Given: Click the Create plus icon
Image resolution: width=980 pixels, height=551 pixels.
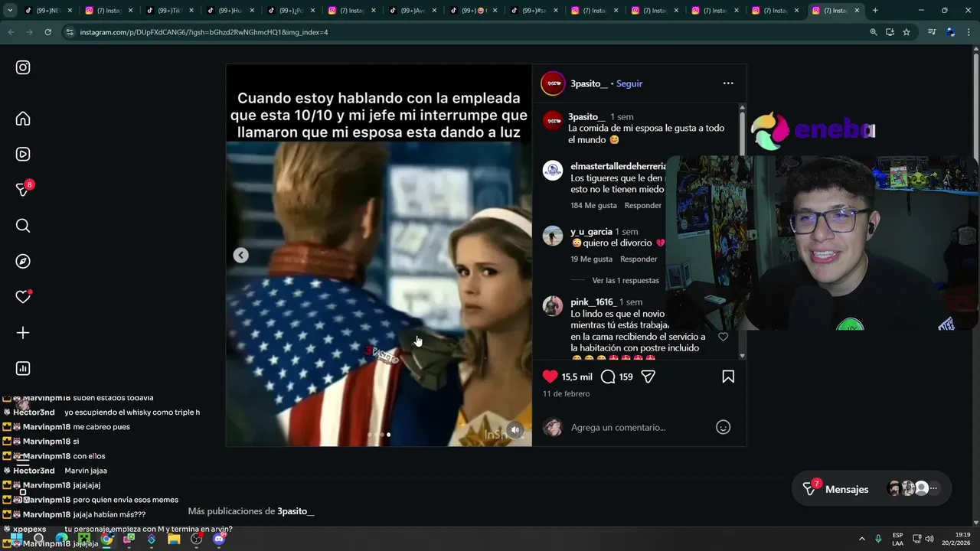Looking at the screenshot, I should 23,333.
